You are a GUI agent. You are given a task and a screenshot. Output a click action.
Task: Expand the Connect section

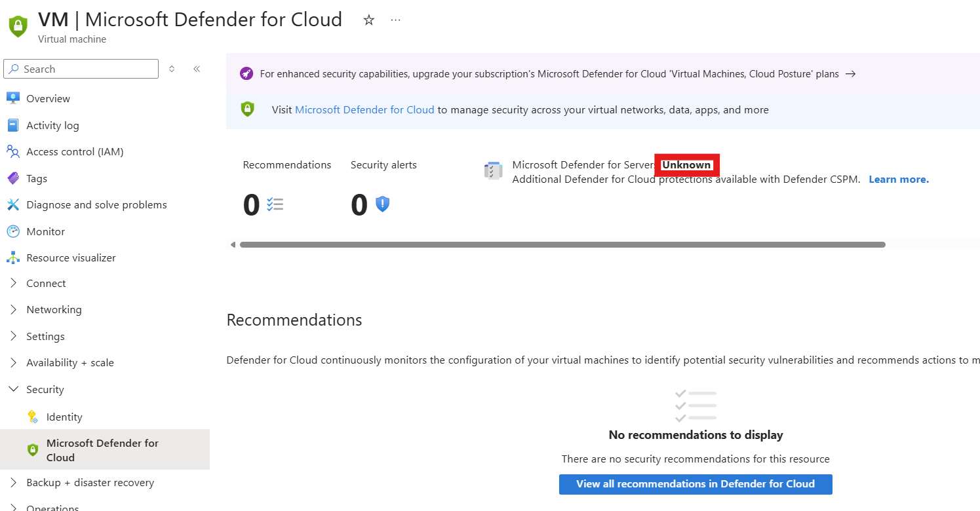point(14,283)
